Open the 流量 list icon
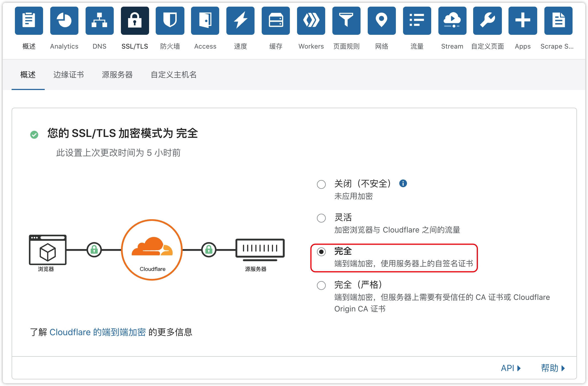Image resolution: width=588 pixels, height=386 pixels. (417, 21)
